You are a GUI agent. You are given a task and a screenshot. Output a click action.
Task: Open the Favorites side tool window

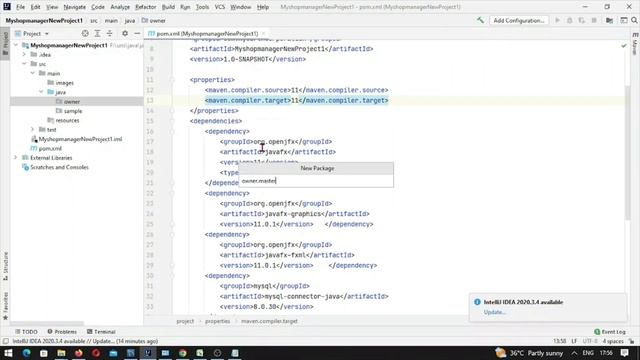[x=5, y=305]
